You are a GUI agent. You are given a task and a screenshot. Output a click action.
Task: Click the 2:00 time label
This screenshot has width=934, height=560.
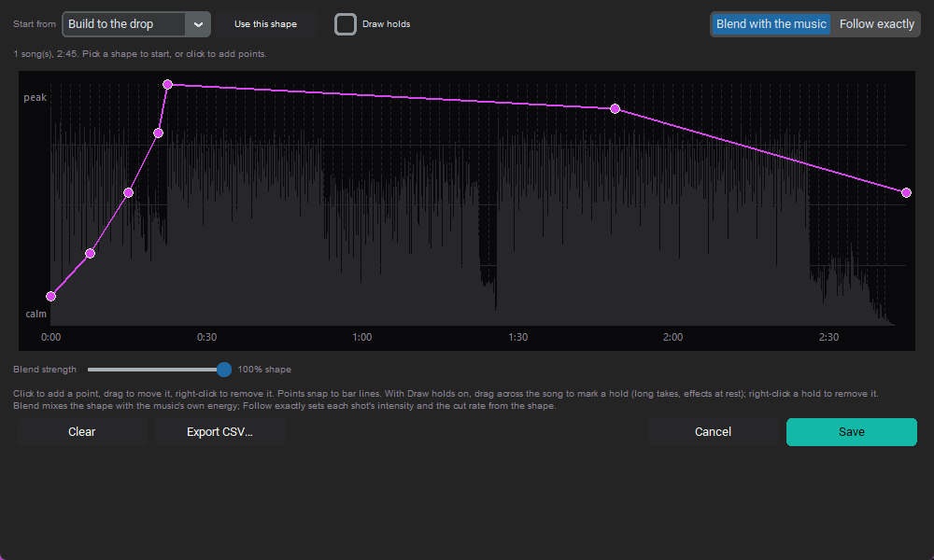(x=673, y=338)
